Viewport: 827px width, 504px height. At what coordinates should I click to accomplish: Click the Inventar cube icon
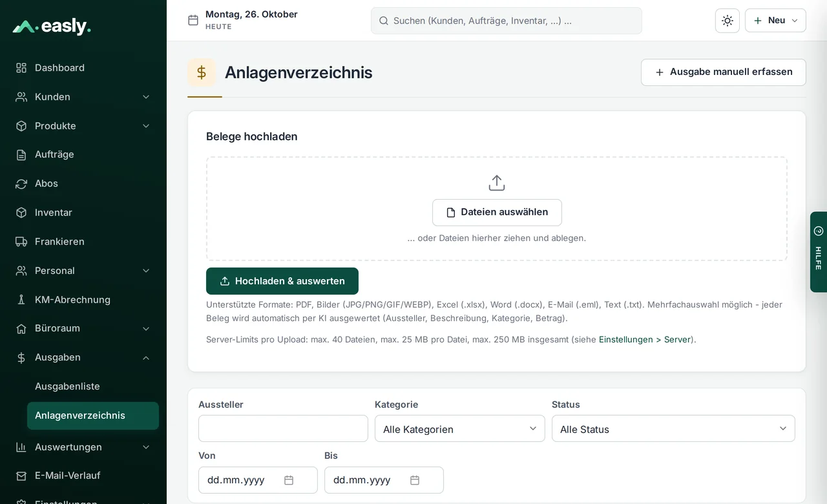coord(21,213)
